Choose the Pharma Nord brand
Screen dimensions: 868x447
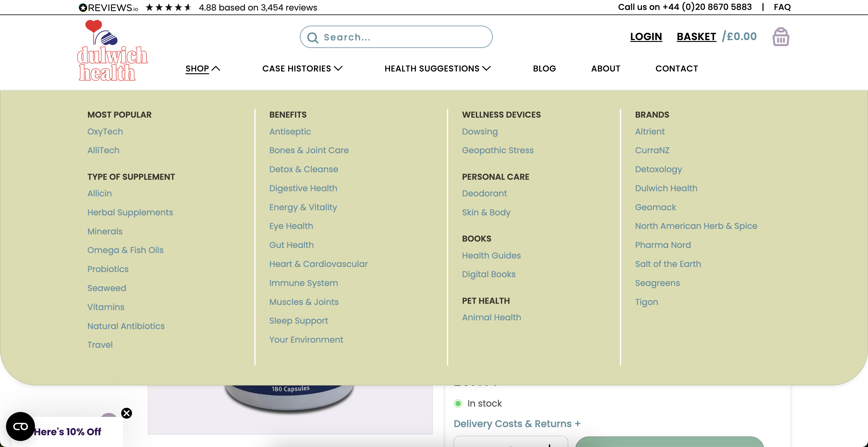662,245
